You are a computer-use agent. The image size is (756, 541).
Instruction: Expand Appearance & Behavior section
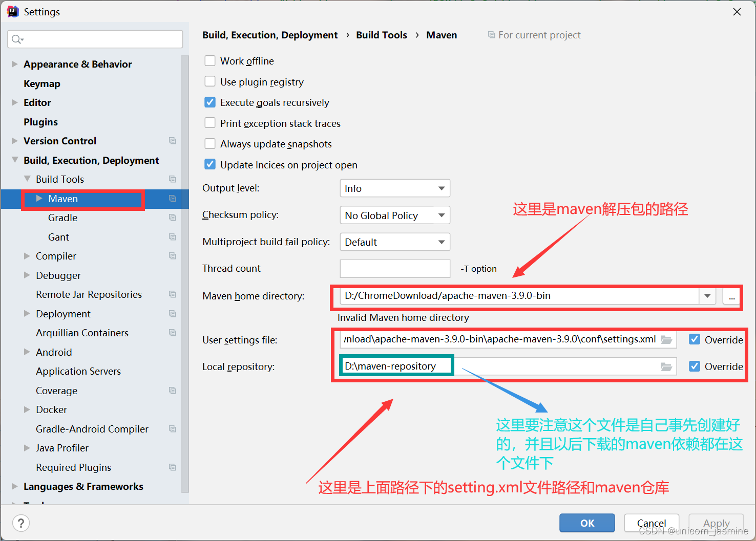pos(14,64)
